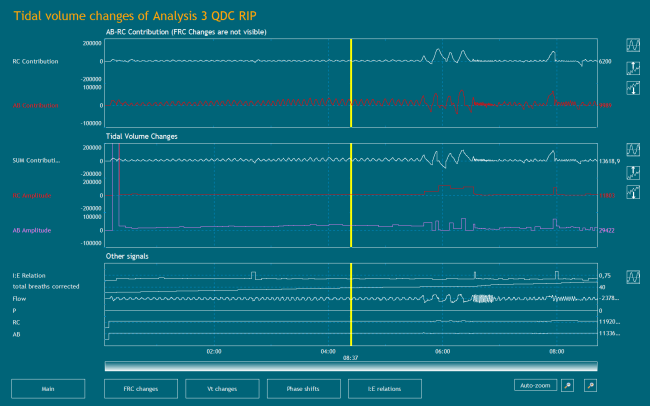Click waveform icon beside AB-RC Contribution chart

click(x=633, y=46)
